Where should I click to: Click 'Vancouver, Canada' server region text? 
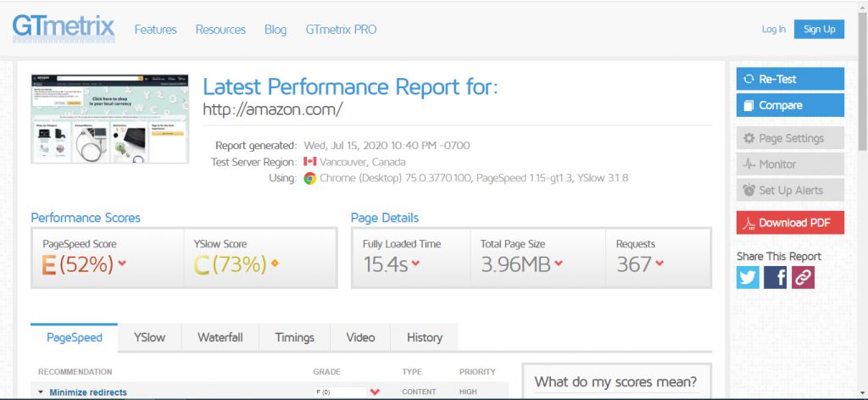coord(363,162)
